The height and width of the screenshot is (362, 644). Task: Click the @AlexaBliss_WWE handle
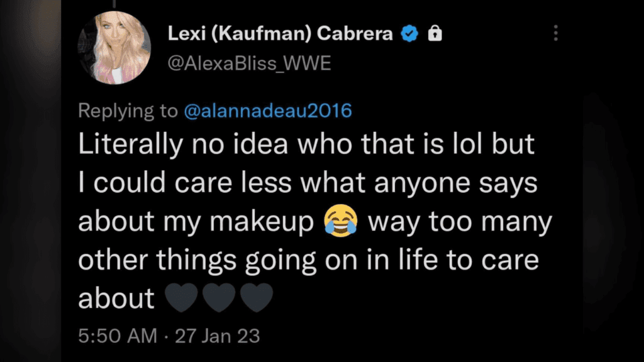[x=249, y=64]
